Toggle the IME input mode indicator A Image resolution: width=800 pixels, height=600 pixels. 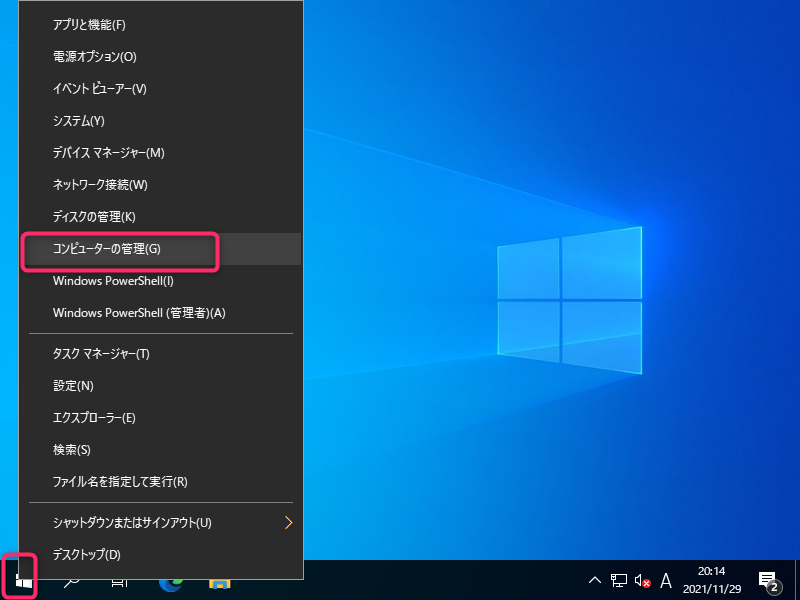pos(665,581)
